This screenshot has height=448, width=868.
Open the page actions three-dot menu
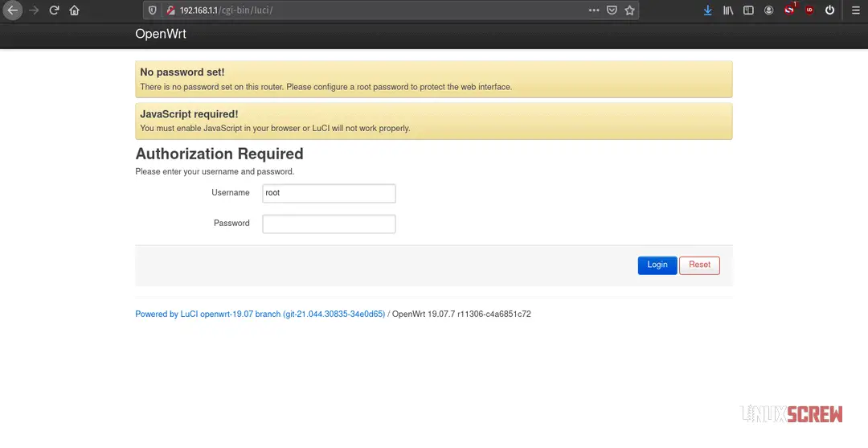pyautogui.click(x=594, y=10)
